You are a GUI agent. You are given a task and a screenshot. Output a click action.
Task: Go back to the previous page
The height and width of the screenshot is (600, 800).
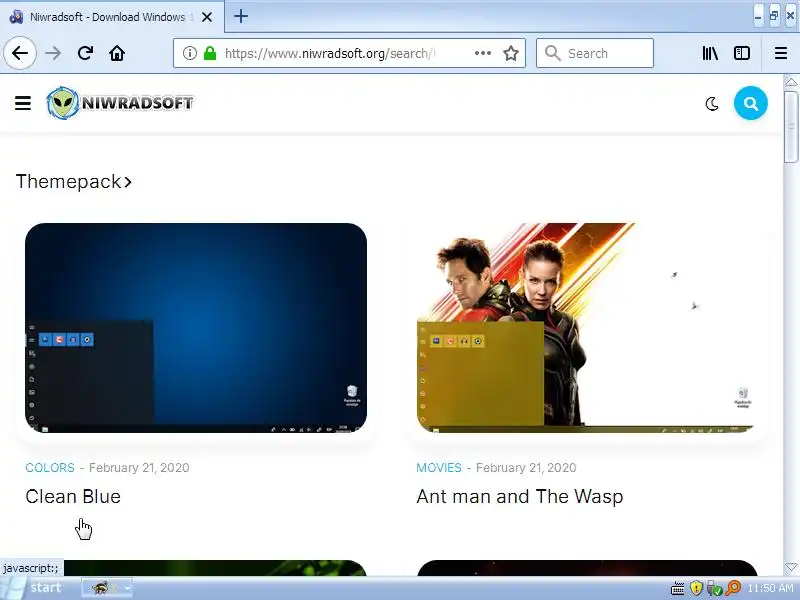point(20,53)
